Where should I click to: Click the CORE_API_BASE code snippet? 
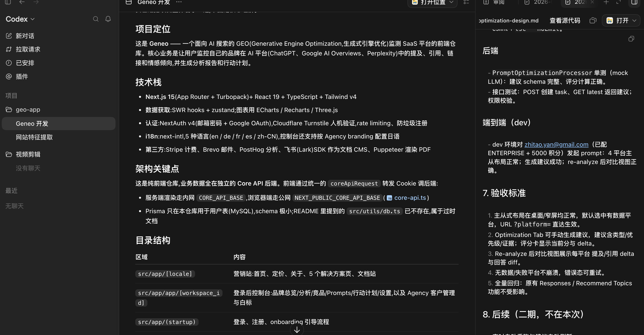pyautogui.click(x=221, y=198)
